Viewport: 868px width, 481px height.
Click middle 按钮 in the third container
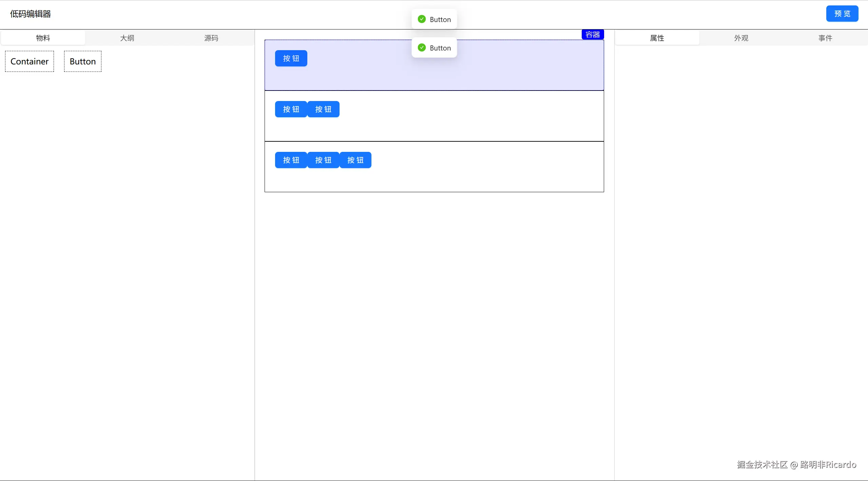[x=323, y=160]
